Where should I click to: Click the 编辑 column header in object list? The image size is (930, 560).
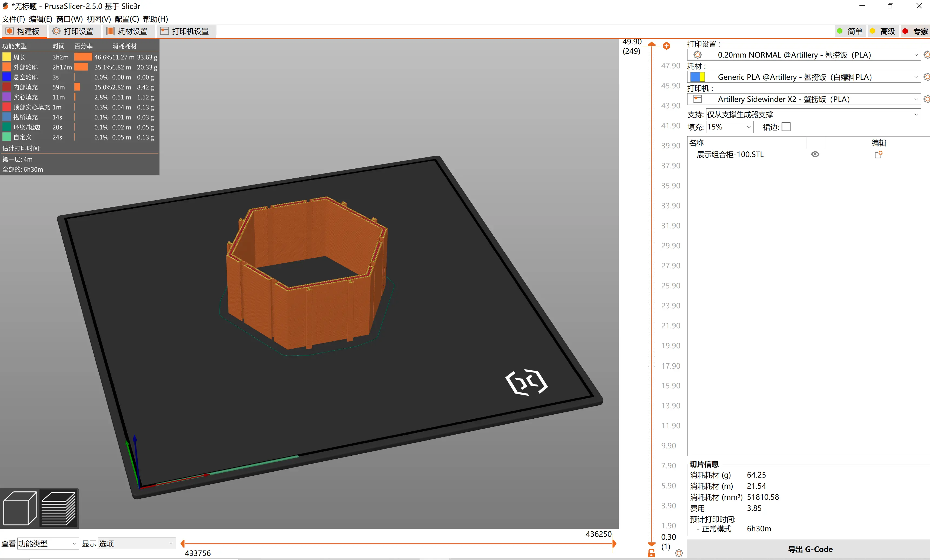point(879,143)
